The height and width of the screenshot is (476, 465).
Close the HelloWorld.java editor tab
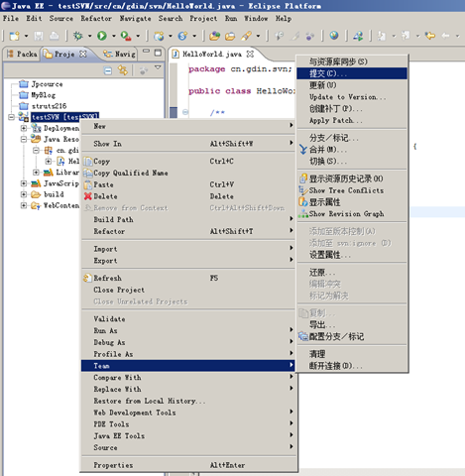pos(250,54)
